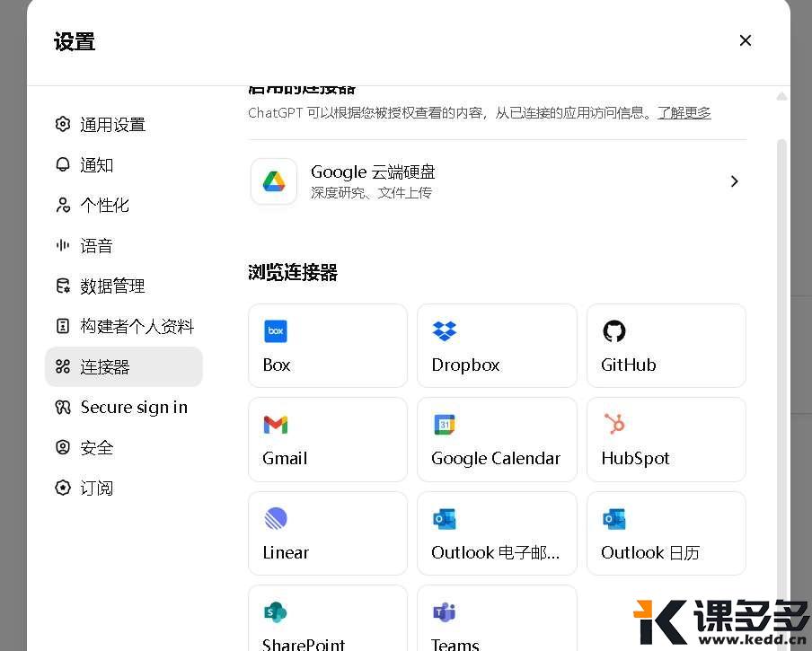Click the key icon beside Secure sign in
The height and width of the screenshot is (651, 812).
click(x=63, y=408)
